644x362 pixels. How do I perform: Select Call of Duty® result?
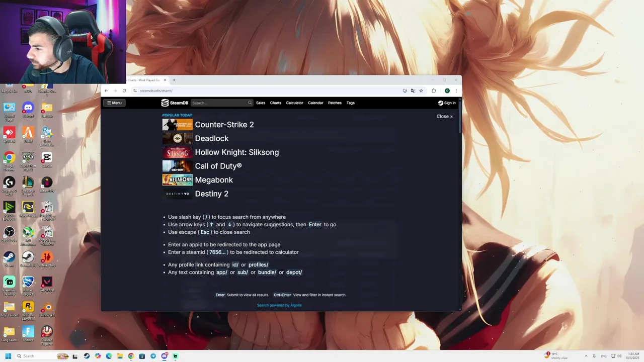click(x=218, y=166)
